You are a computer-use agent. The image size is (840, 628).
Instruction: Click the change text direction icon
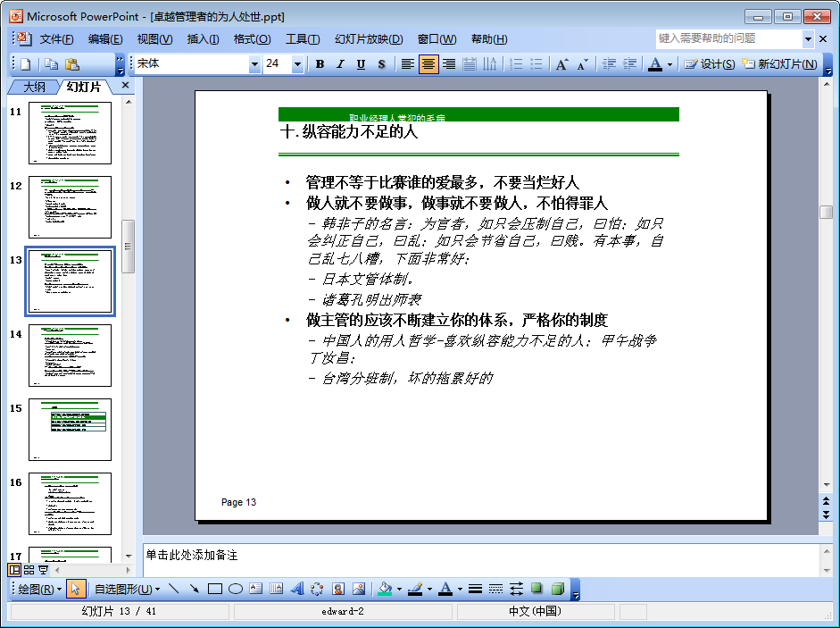(x=490, y=64)
